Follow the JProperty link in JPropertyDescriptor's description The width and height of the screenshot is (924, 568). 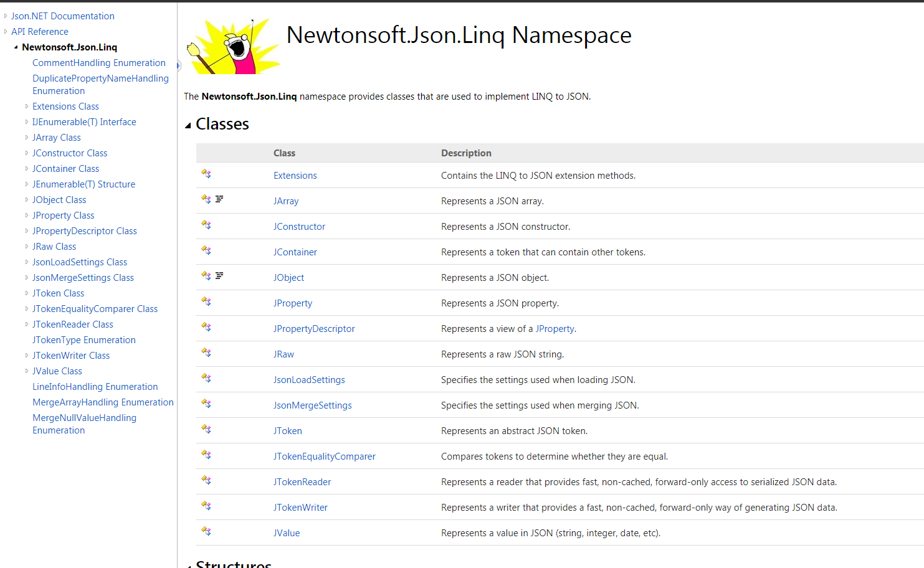555,328
